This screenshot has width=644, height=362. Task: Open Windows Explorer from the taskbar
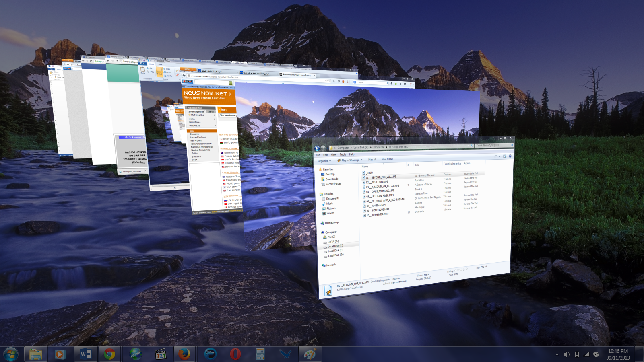coord(36,354)
